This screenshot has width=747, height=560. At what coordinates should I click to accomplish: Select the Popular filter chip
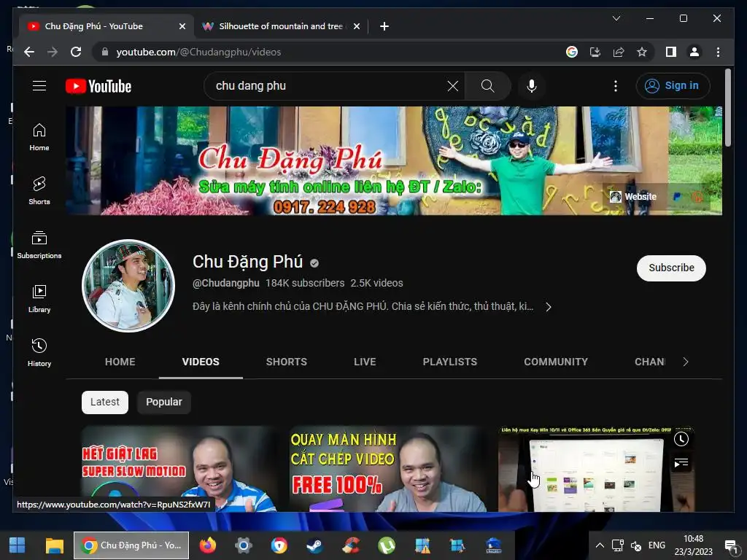point(164,402)
